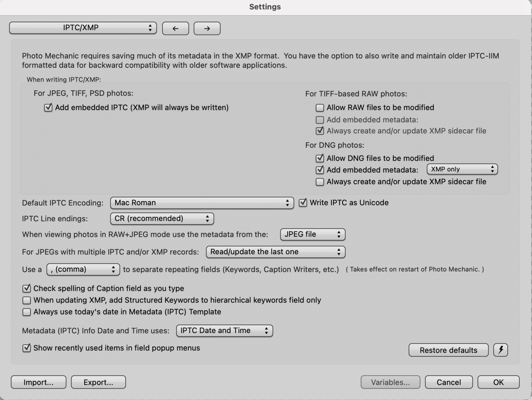Open the JPEG file metadata source dropdown

coord(313,234)
